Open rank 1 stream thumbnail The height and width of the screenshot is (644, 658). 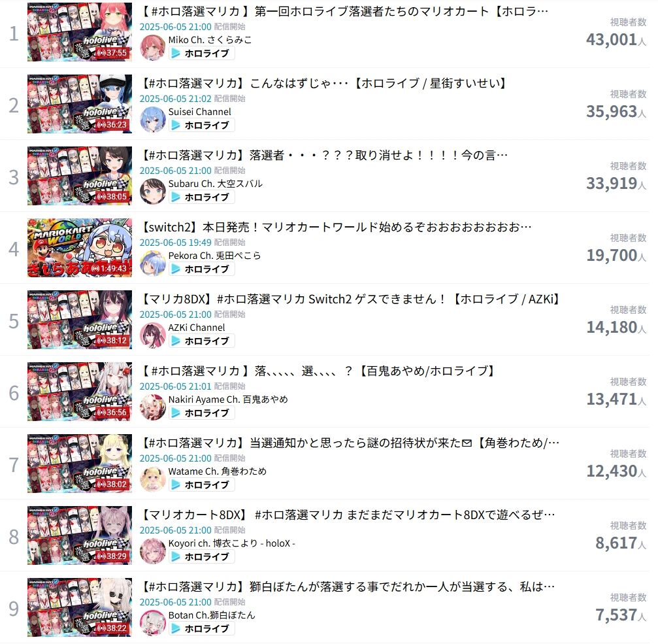80,32
